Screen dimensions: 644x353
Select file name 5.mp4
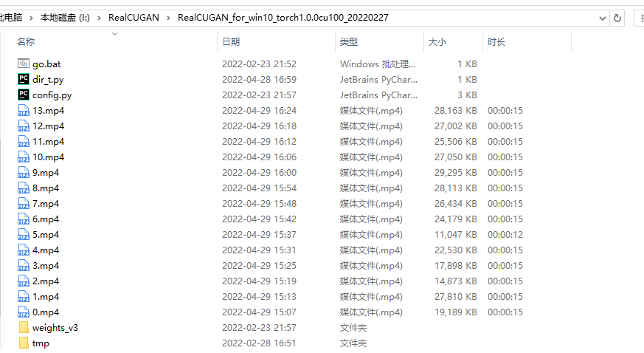point(46,235)
